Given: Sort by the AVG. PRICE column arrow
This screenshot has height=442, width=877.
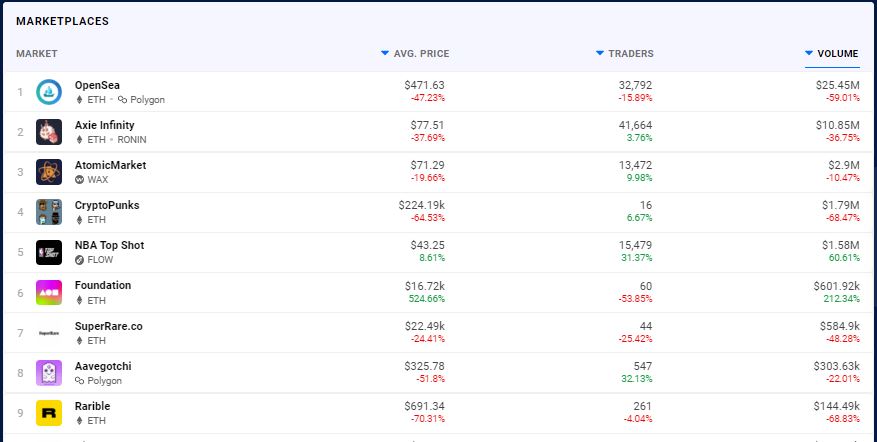Looking at the screenshot, I should 385,53.
